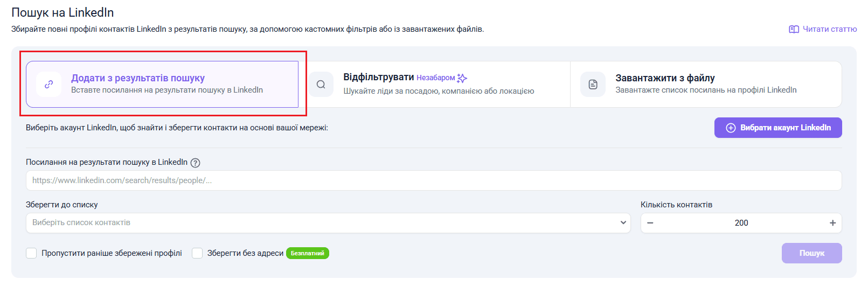Click the file document icon beside Завантажити з файлу
The width and height of the screenshot is (868, 286).
point(593,84)
